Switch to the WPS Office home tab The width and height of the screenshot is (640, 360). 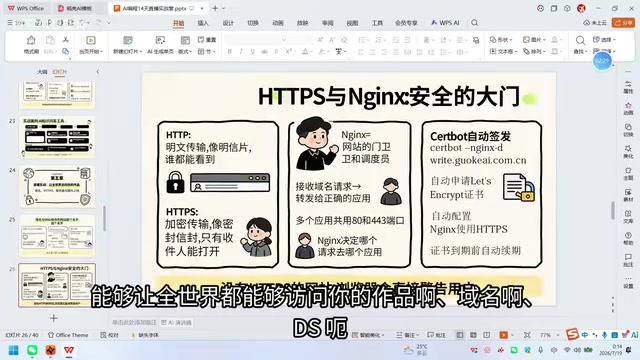click(26, 8)
